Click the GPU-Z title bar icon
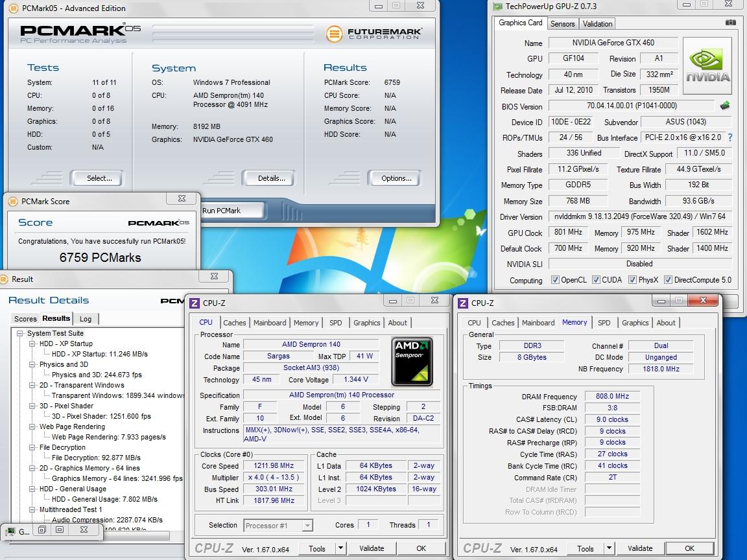This screenshot has height=560, width=747. click(498, 6)
